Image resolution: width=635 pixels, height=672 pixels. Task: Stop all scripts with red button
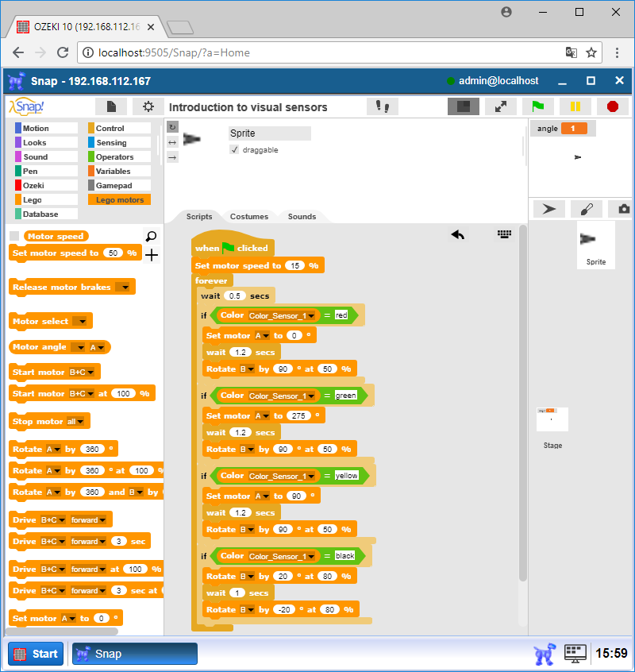612,106
